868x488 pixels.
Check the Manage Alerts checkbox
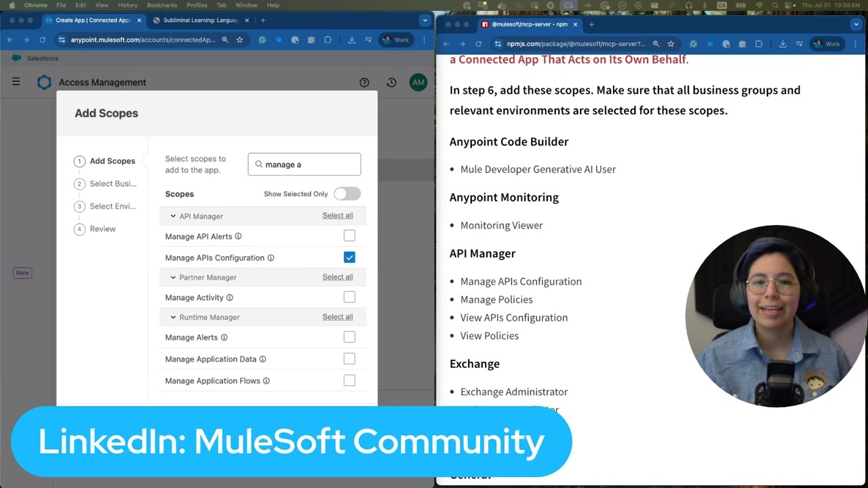pos(349,337)
